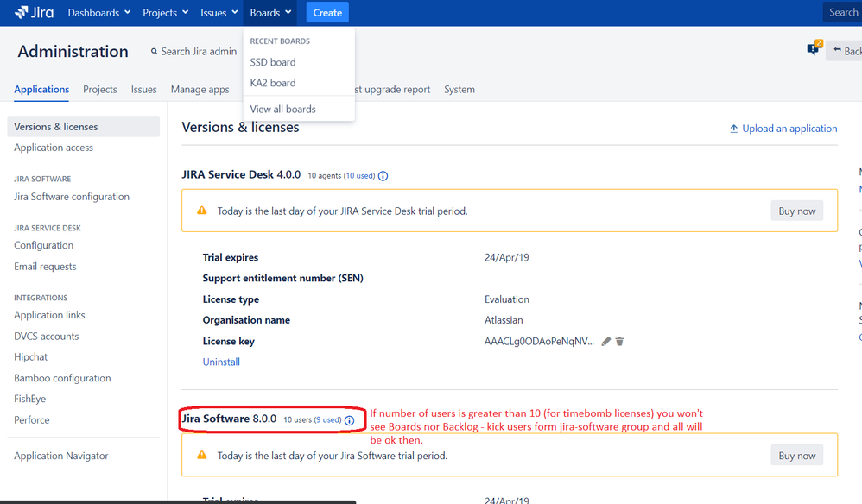Click the Jira logo
Screen dimensions: 862x504
[34, 12]
